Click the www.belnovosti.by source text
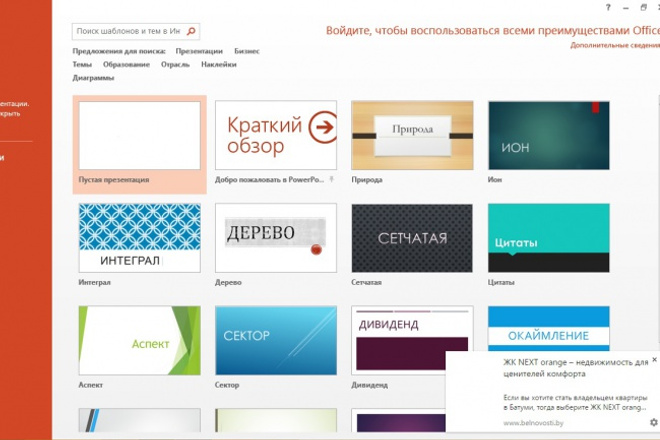The image size is (660, 440). point(533,423)
